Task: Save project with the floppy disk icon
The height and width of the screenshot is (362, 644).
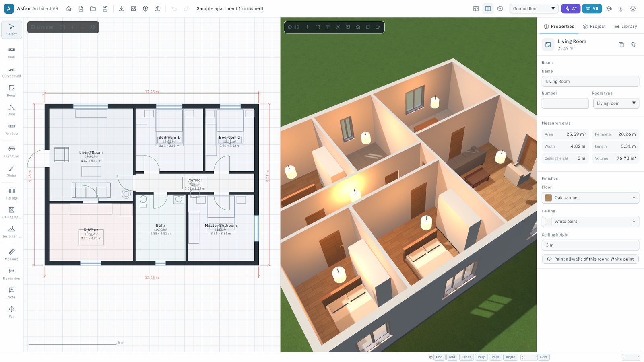Action: click(105, 8)
